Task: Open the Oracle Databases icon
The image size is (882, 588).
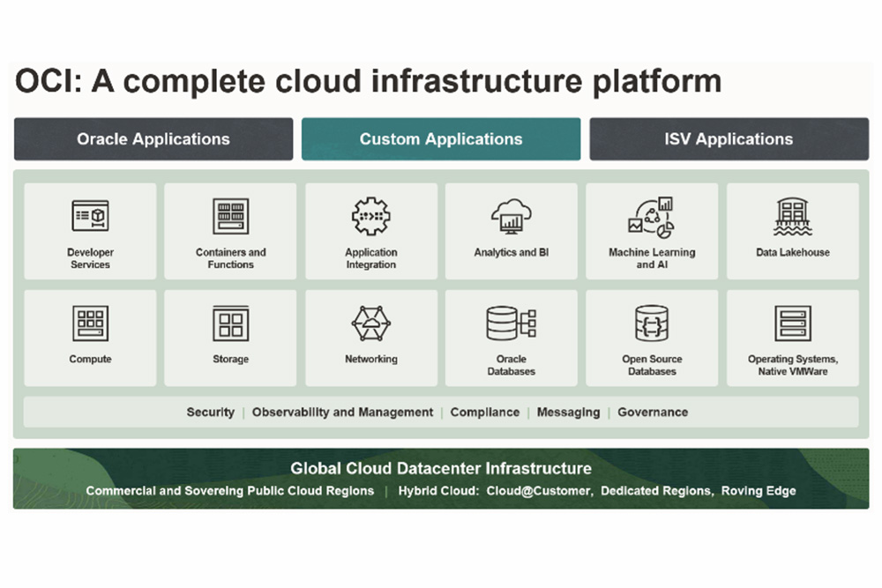Action: click(512, 324)
